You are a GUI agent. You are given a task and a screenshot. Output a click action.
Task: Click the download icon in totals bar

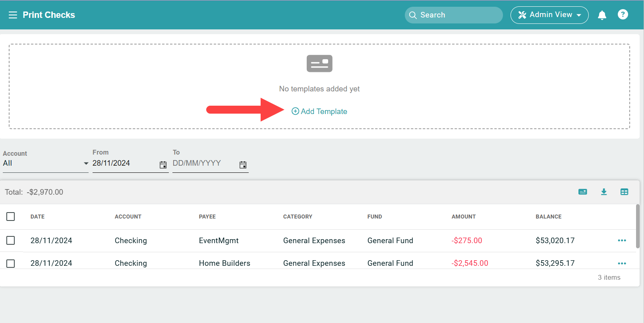(x=603, y=192)
